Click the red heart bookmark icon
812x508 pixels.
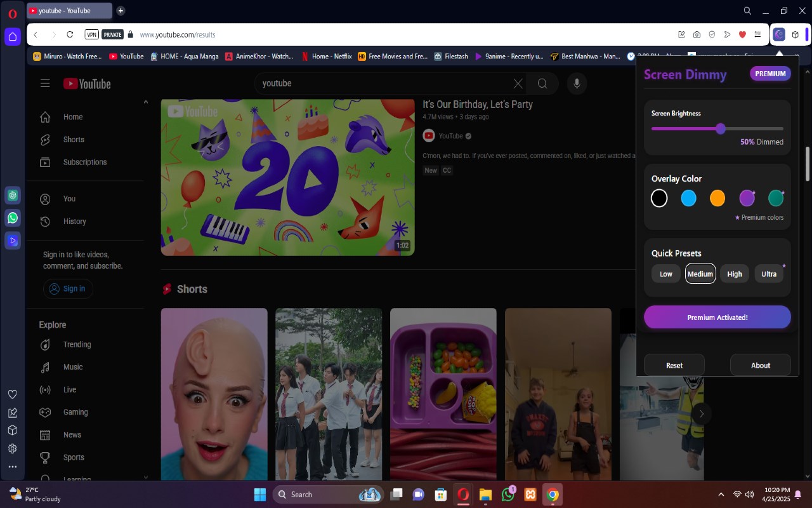tap(742, 34)
